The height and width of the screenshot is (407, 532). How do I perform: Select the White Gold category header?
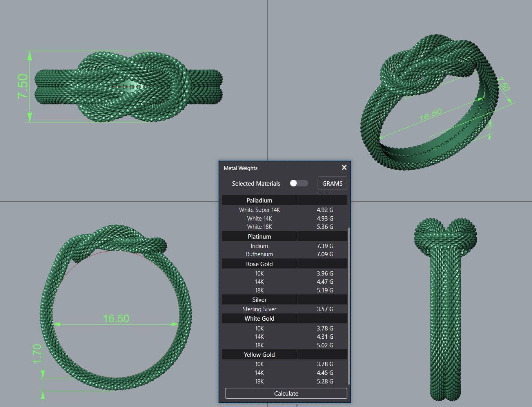285,318
